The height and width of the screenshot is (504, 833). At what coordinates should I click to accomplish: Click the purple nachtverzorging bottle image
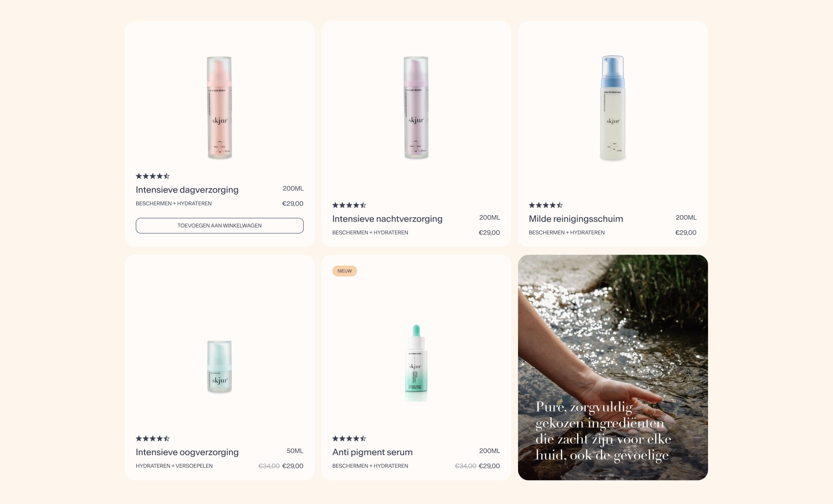[416, 108]
